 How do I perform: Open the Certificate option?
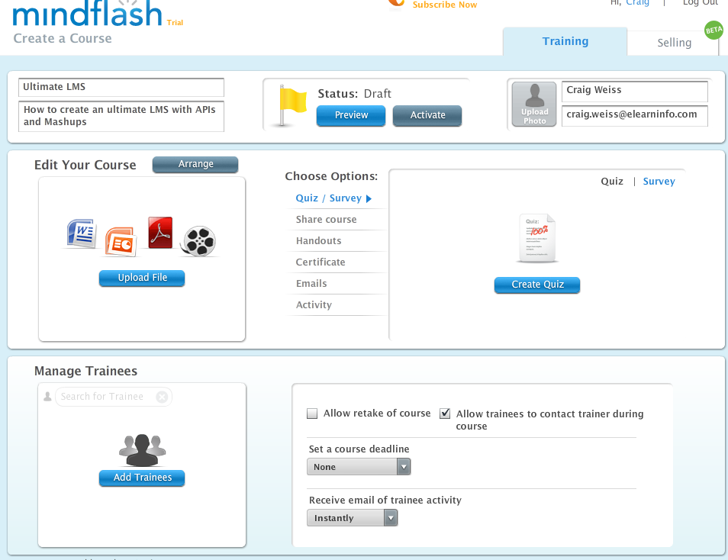[321, 262]
